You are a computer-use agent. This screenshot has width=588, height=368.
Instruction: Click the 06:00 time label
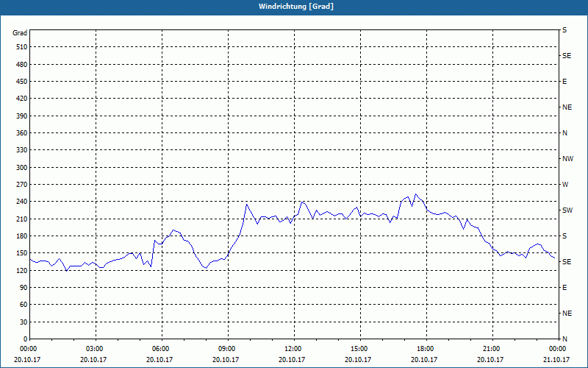pyautogui.click(x=159, y=349)
